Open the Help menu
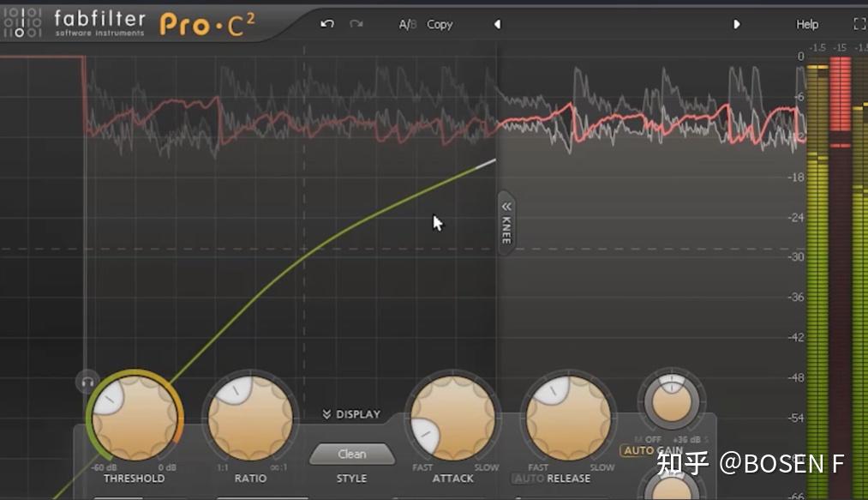This screenshot has width=868, height=500. 806,24
